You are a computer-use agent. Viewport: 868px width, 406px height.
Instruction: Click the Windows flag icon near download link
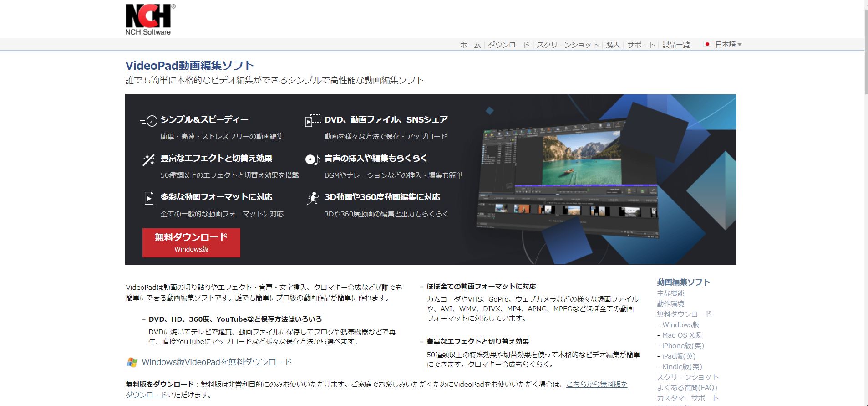pyautogui.click(x=132, y=362)
